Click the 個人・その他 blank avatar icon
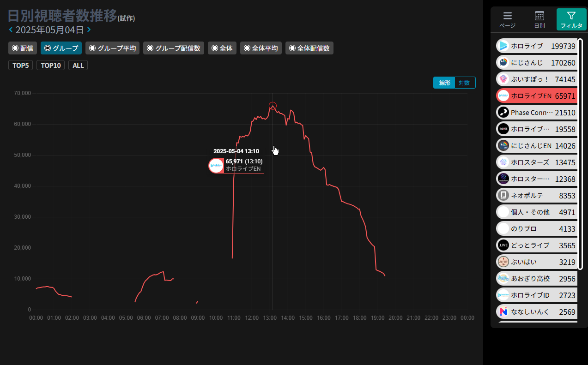The width and height of the screenshot is (588, 365). (503, 212)
